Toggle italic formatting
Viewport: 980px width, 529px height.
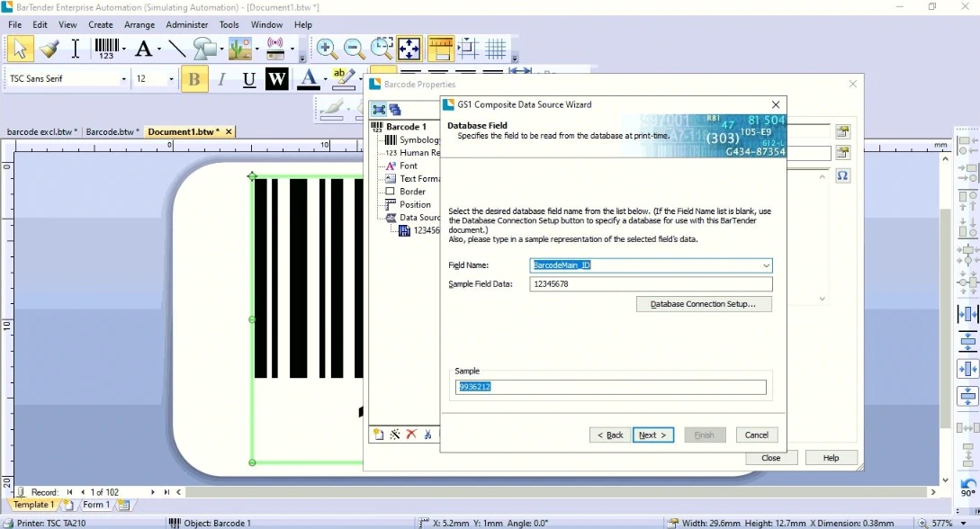click(221, 79)
